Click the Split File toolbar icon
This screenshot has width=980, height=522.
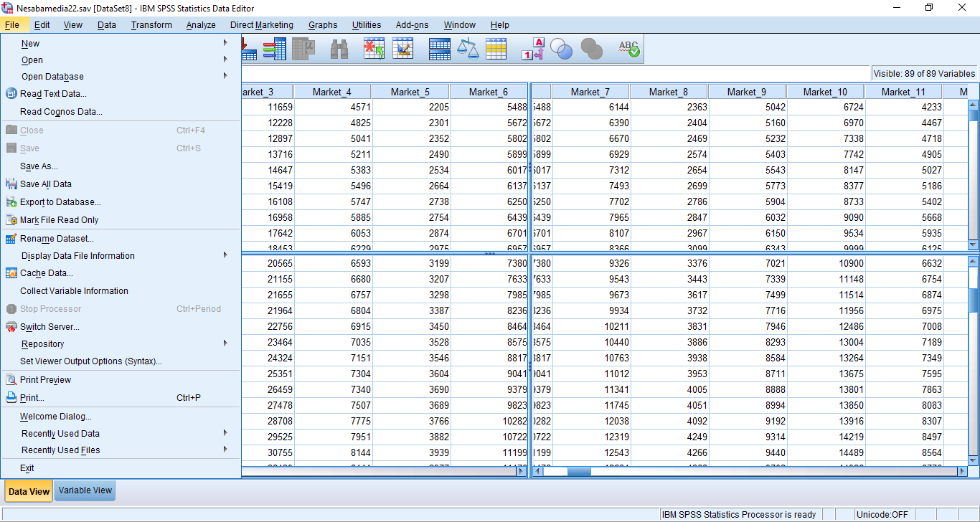tap(439, 49)
